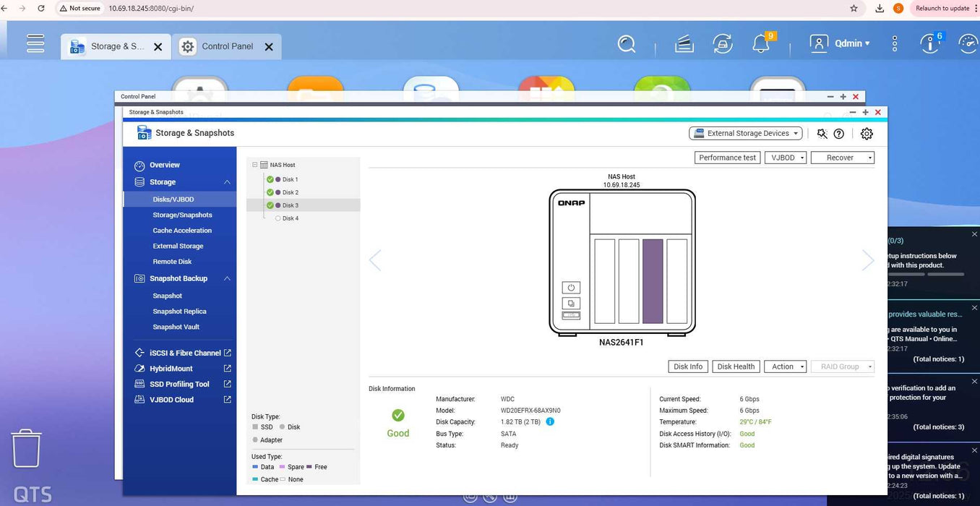The image size is (980, 506).
Task: Select the fourth disk bay in NAS diagram
Action: (x=677, y=281)
